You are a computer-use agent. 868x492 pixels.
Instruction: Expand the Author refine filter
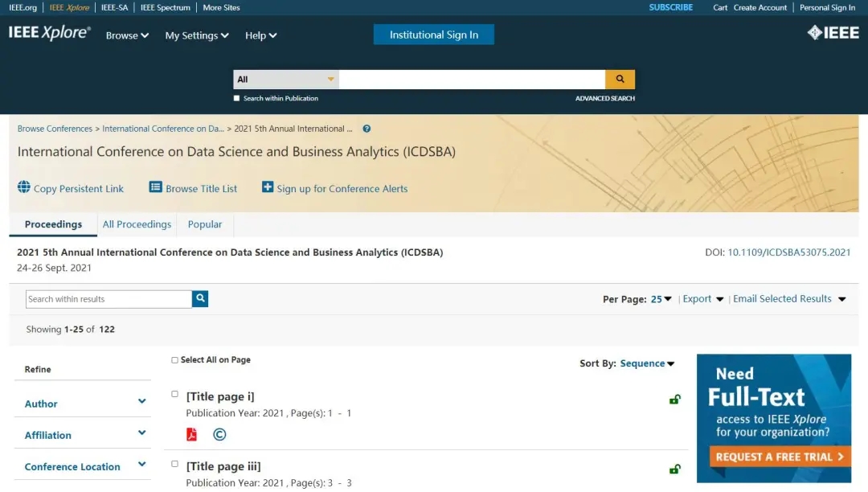coord(83,404)
